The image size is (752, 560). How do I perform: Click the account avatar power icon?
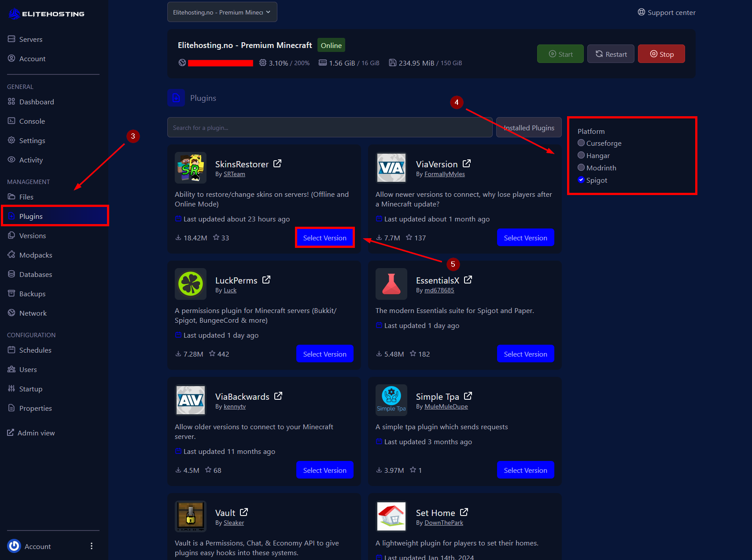tap(14, 546)
